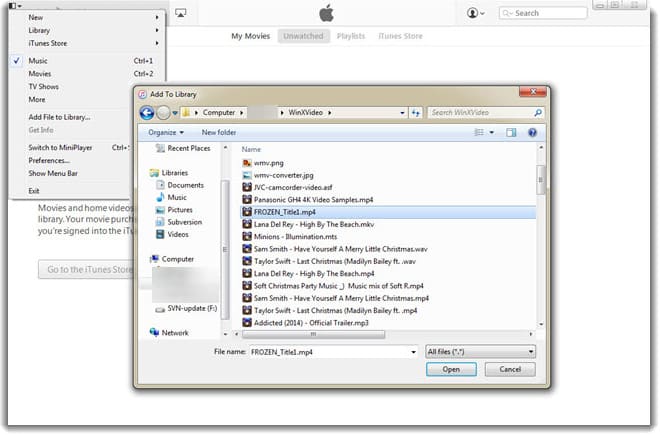
Task: Switch to My Movies tab
Action: point(250,36)
